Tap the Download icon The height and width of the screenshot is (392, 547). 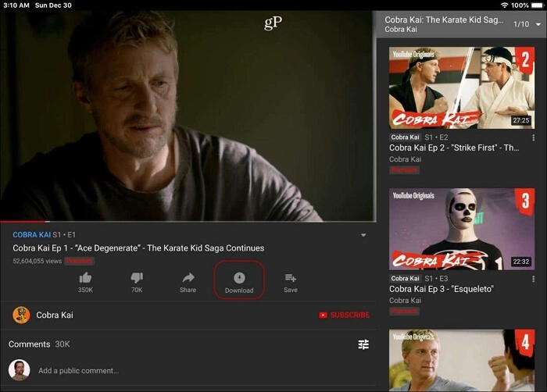coord(239,278)
